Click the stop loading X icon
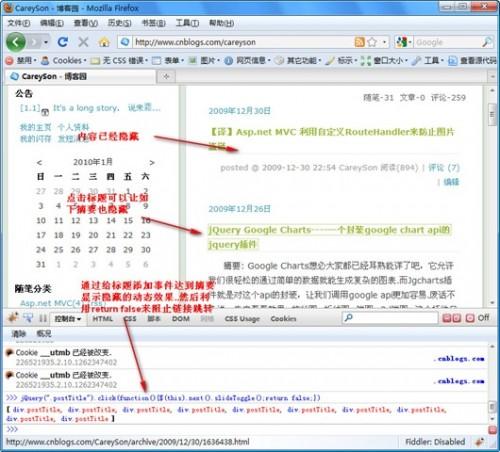 point(83,42)
